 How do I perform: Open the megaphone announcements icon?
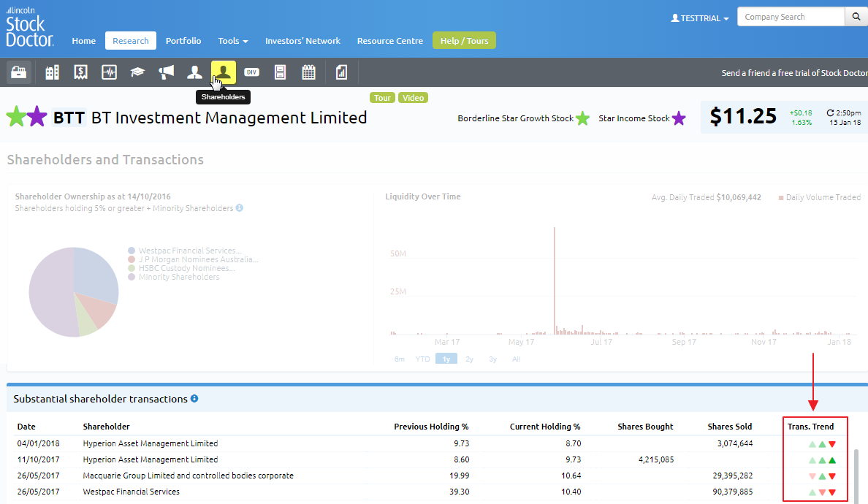166,72
